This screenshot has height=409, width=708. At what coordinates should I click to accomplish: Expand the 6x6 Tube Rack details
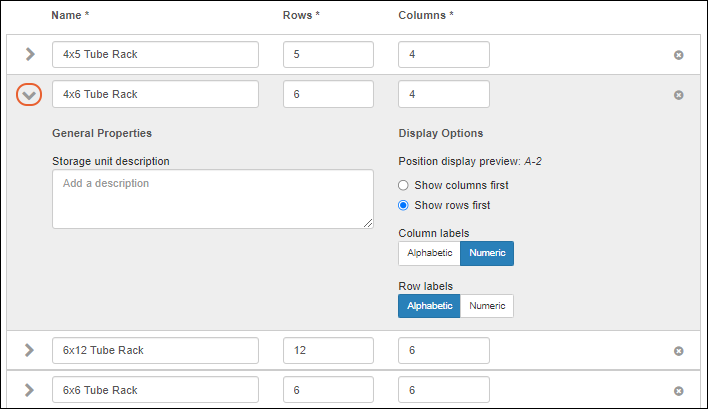click(30, 390)
